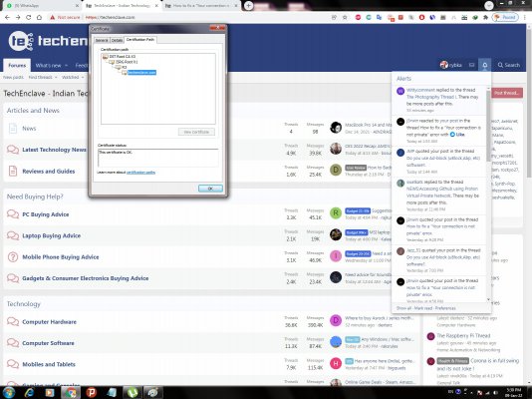Click PC Buying Advice chat bubble icon
Image resolution: width=532 pixels, height=399 pixels.
(x=13, y=214)
